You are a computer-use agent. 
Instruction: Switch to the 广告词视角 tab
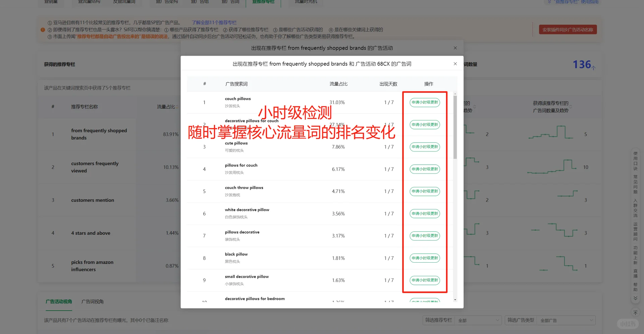(93, 302)
